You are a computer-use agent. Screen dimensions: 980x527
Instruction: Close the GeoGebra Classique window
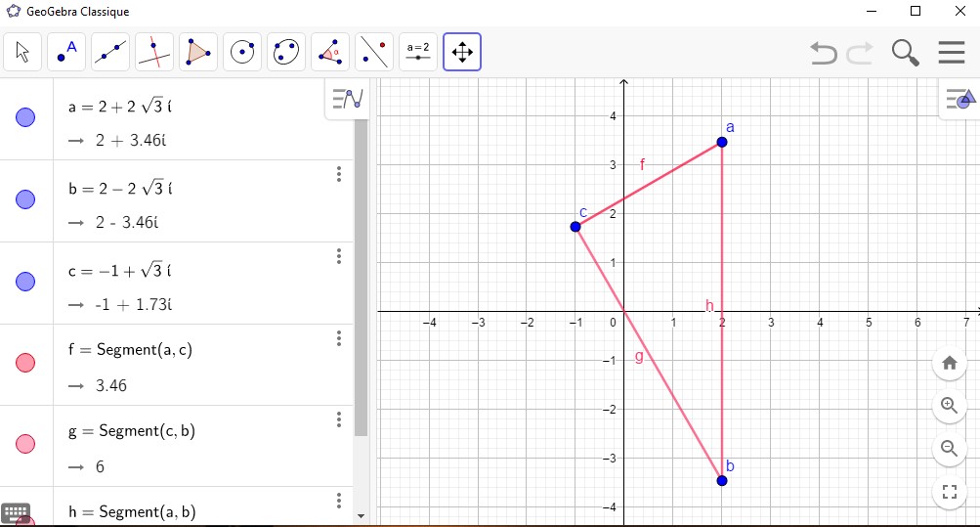pyautogui.click(x=960, y=11)
